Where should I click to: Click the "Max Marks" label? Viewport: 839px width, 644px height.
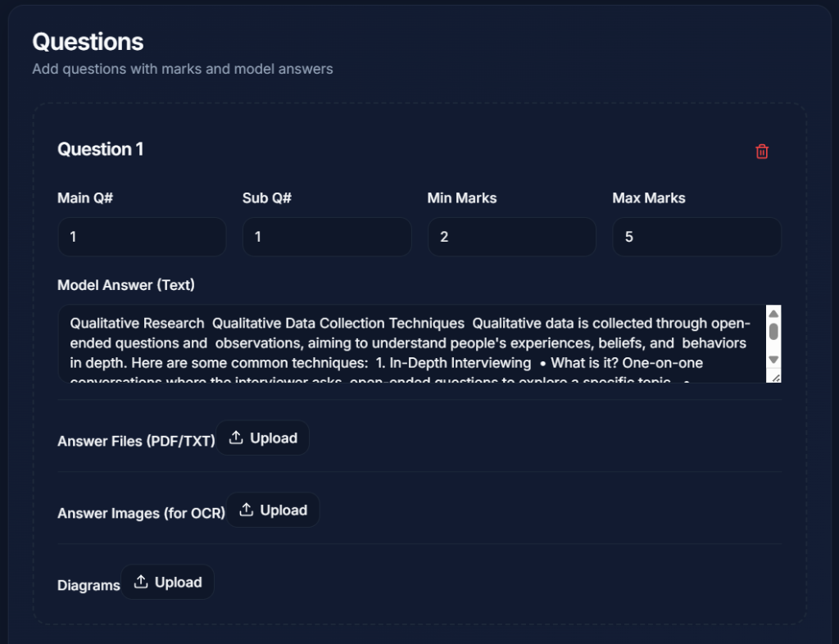[649, 197]
